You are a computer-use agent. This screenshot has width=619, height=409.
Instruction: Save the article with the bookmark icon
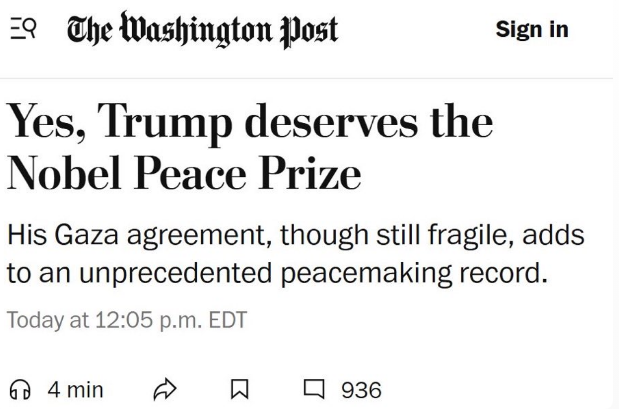pos(241,389)
